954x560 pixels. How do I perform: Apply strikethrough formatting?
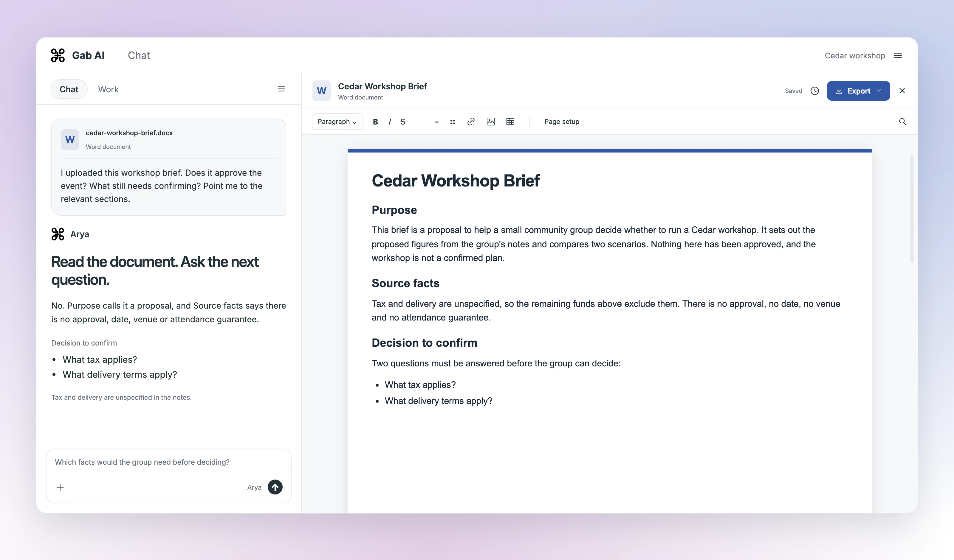403,122
